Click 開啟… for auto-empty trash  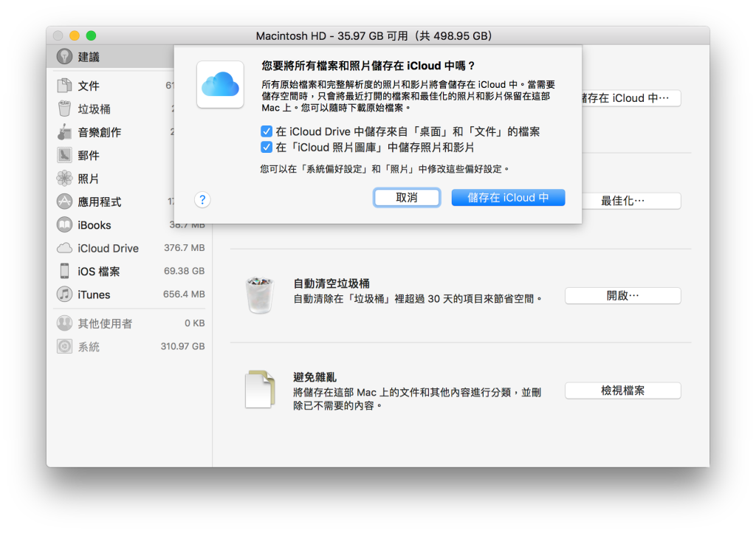click(x=623, y=295)
